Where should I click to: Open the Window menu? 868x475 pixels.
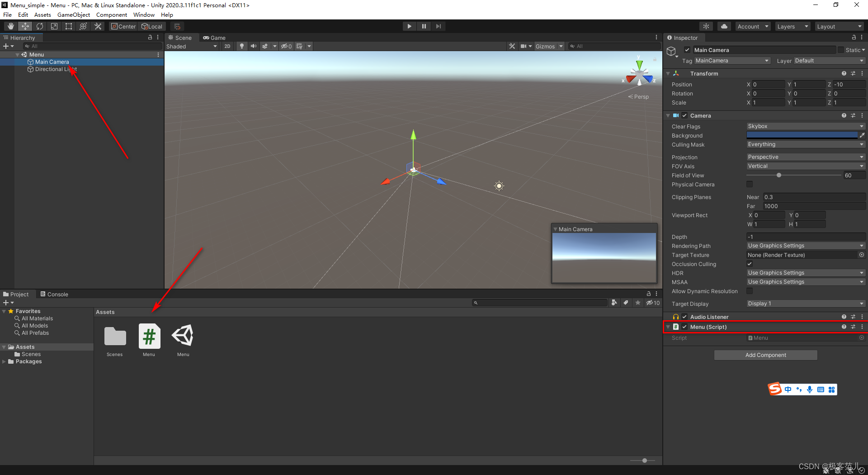144,15
